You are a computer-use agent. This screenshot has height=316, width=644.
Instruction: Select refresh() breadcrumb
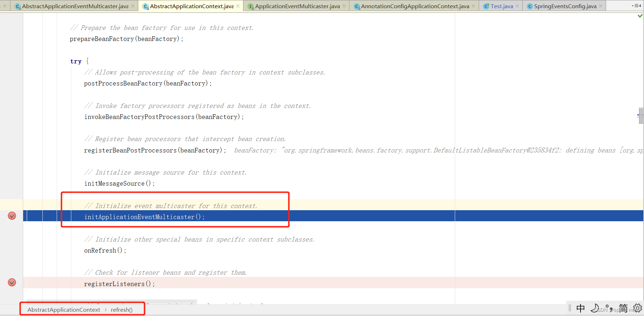(122, 310)
